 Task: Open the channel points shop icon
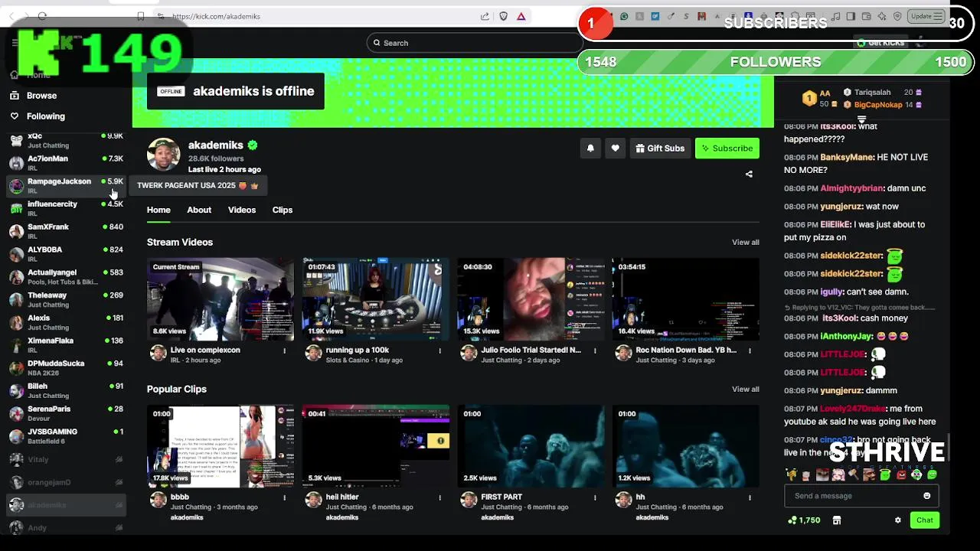click(x=837, y=520)
